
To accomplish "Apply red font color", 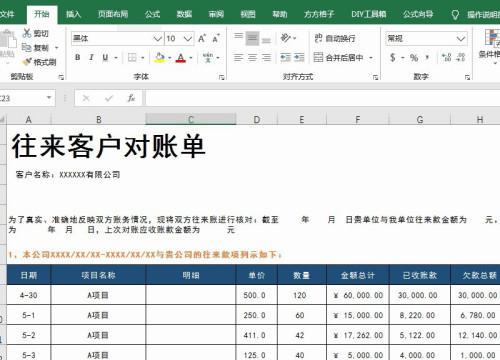I will (181, 58).
